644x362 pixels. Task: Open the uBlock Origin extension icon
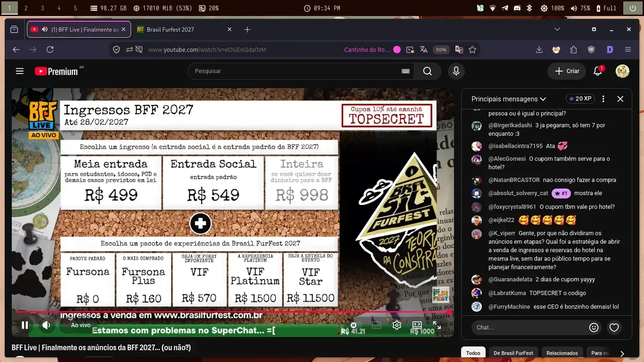[591, 49]
